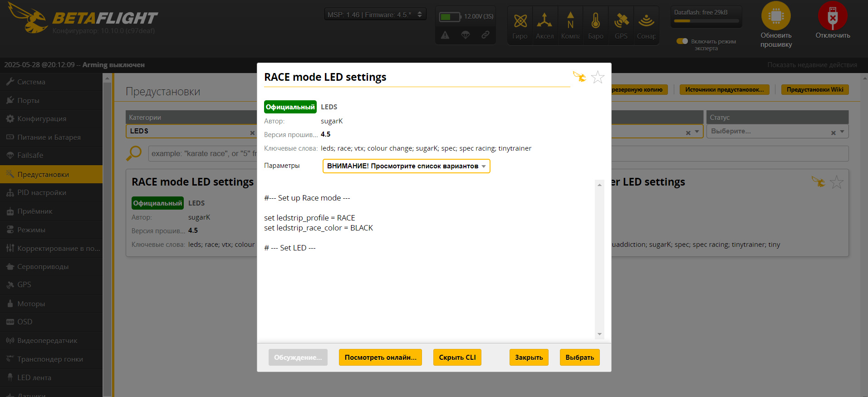Screen dimensions: 868x397
Task: Open Preset sources button
Action: [724, 90]
